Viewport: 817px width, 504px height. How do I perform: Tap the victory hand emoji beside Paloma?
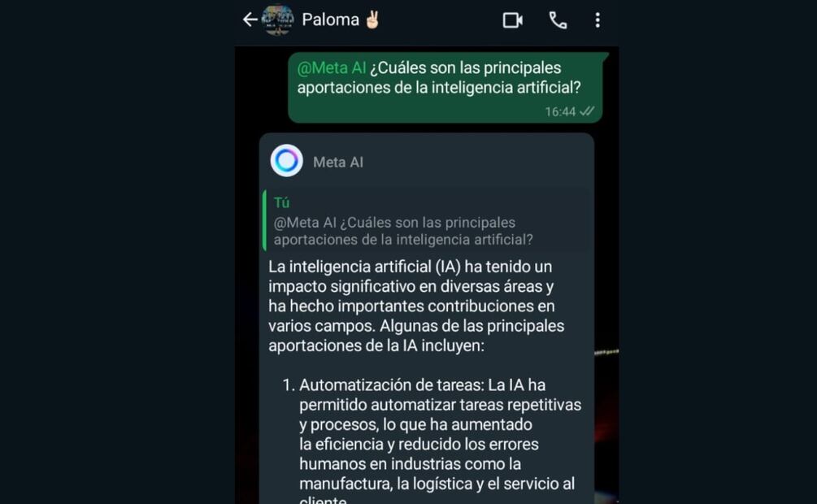point(372,20)
